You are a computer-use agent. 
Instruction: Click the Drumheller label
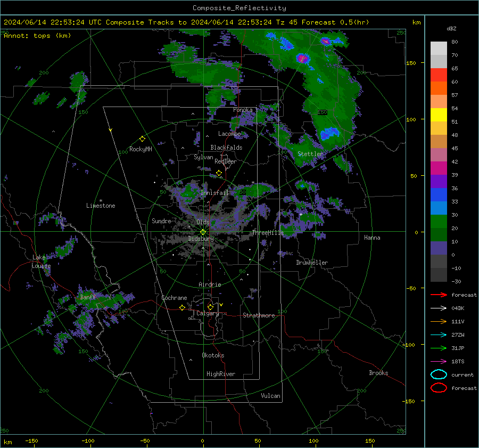click(x=312, y=263)
